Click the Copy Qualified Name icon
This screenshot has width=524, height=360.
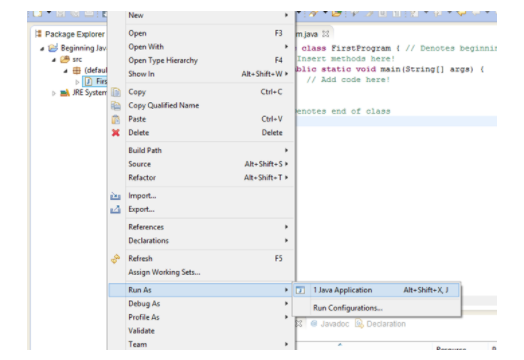116,106
